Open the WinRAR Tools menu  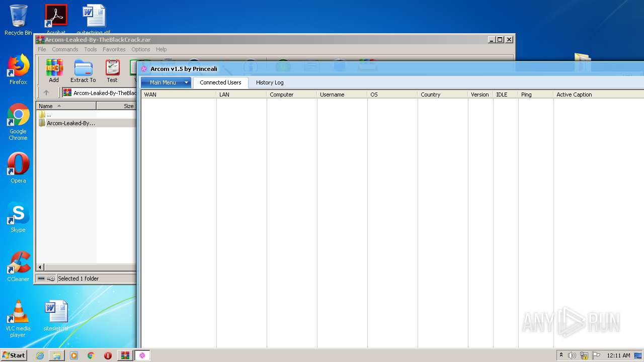coord(91,49)
